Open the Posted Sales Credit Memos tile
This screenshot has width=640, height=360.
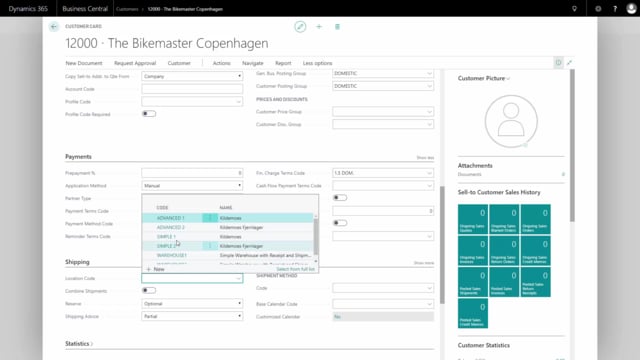[x=473, y=313]
